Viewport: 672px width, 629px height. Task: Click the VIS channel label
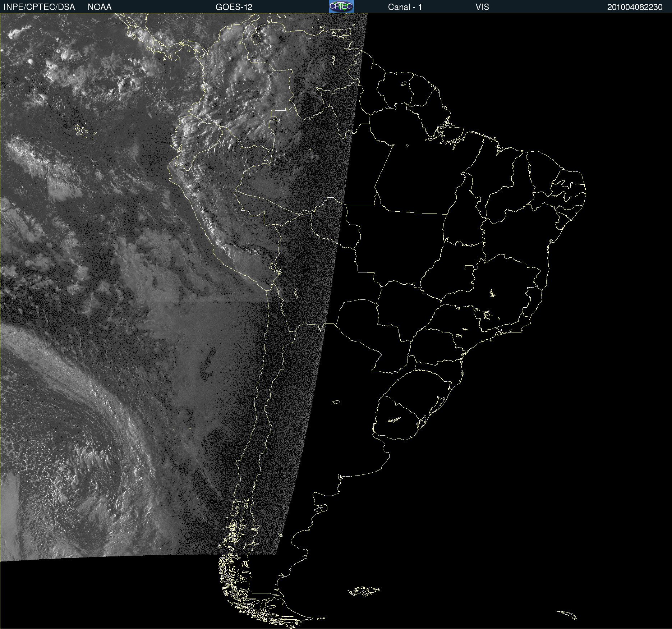coord(482,7)
